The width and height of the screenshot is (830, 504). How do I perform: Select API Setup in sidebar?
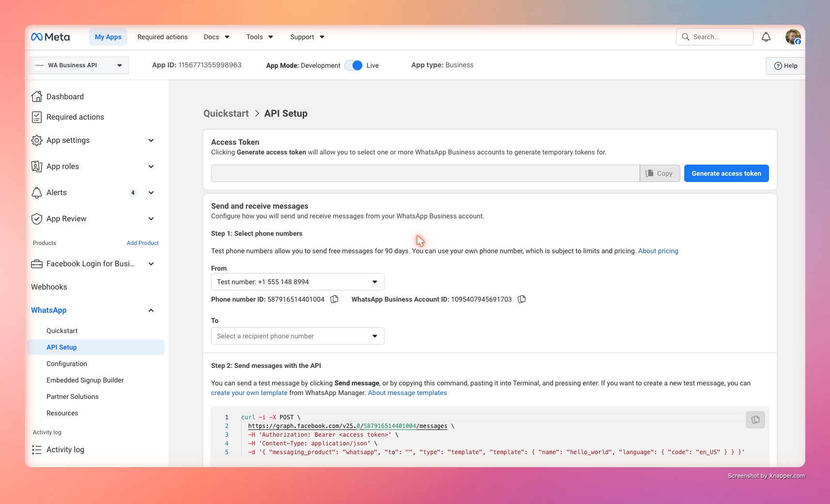(96, 347)
